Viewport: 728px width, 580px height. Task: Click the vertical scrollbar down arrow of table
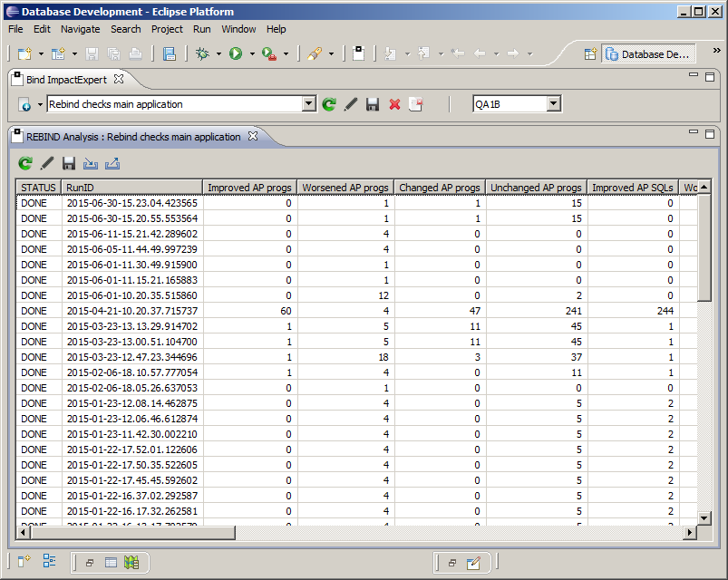(x=704, y=517)
